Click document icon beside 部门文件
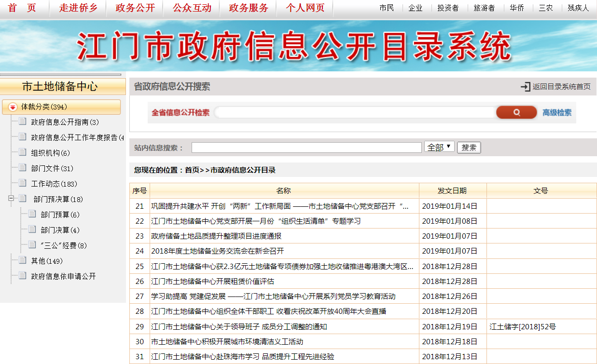 pyautogui.click(x=22, y=168)
